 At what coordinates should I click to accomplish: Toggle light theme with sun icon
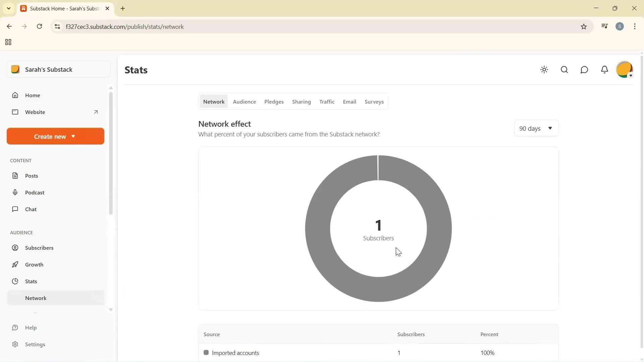click(x=544, y=70)
